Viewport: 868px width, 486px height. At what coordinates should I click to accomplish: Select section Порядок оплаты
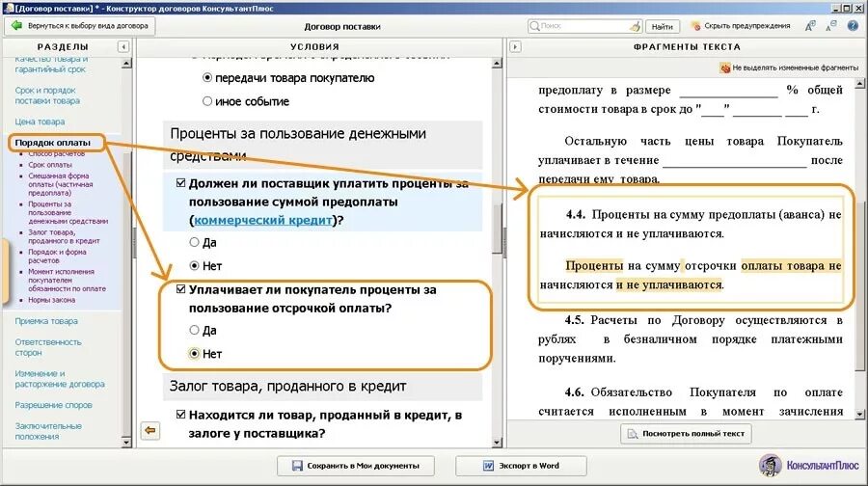coord(53,143)
